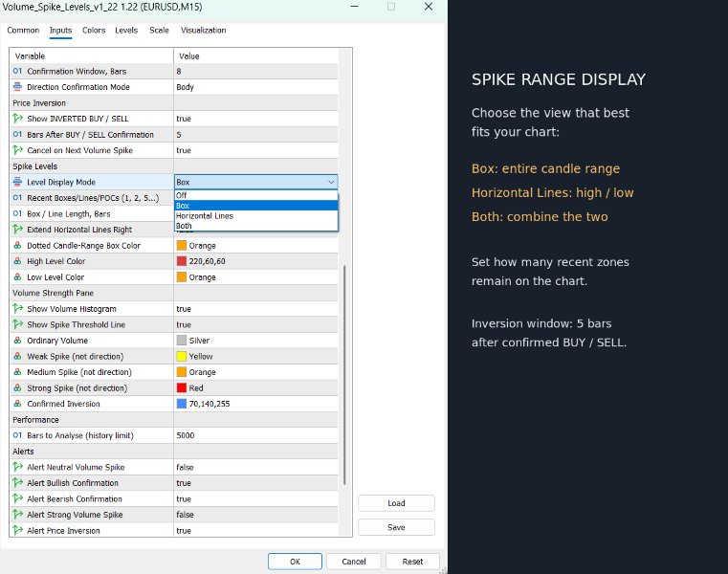Click the inputs list vertical scrollbar

(x=344, y=374)
